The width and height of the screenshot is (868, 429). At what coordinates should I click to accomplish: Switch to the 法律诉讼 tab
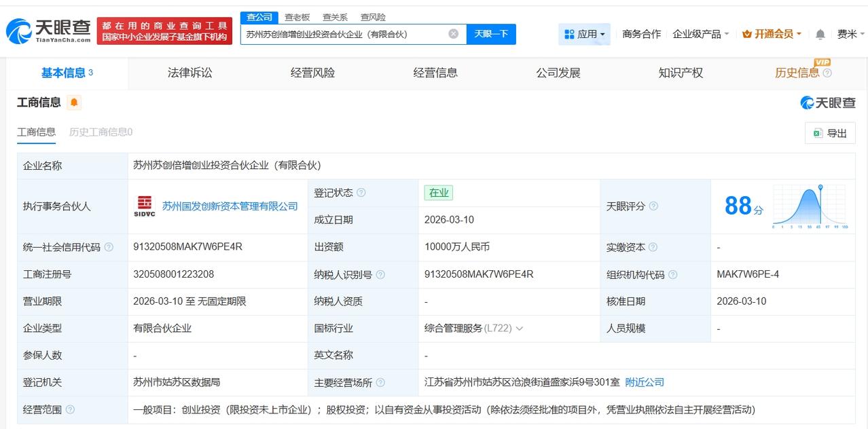coord(189,73)
